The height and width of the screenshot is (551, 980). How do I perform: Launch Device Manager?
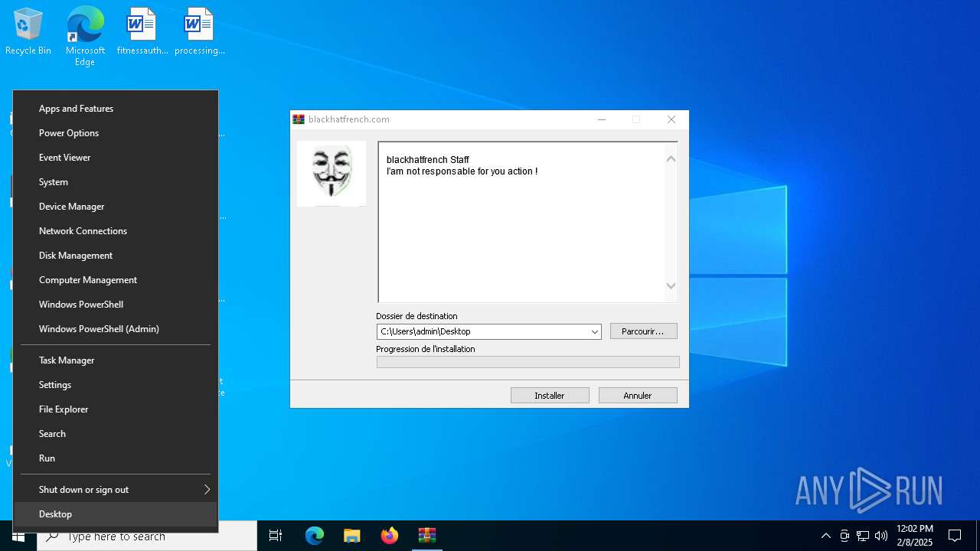coord(116,207)
